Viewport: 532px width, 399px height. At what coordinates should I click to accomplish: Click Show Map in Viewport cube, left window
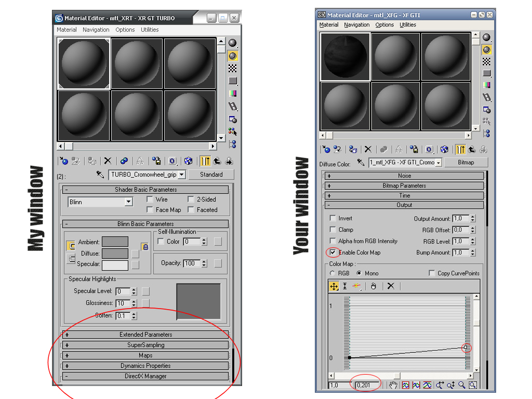click(188, 161)
